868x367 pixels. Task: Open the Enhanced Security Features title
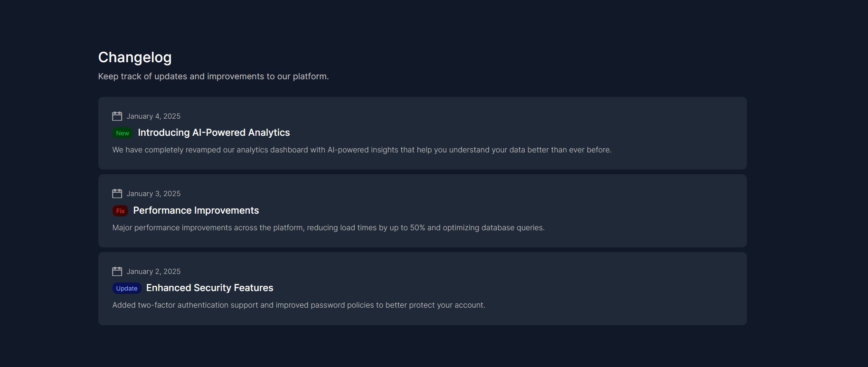point(209,288)
